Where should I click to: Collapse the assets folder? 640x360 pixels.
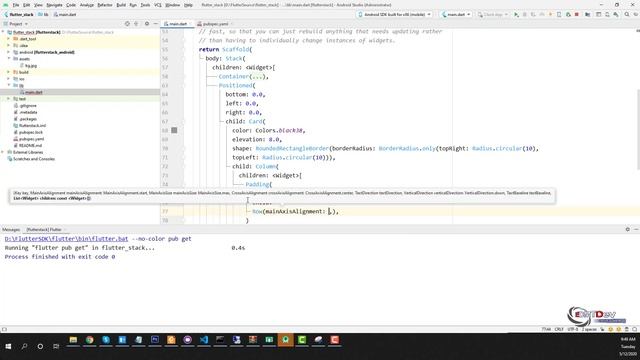[x=9, y=59]
